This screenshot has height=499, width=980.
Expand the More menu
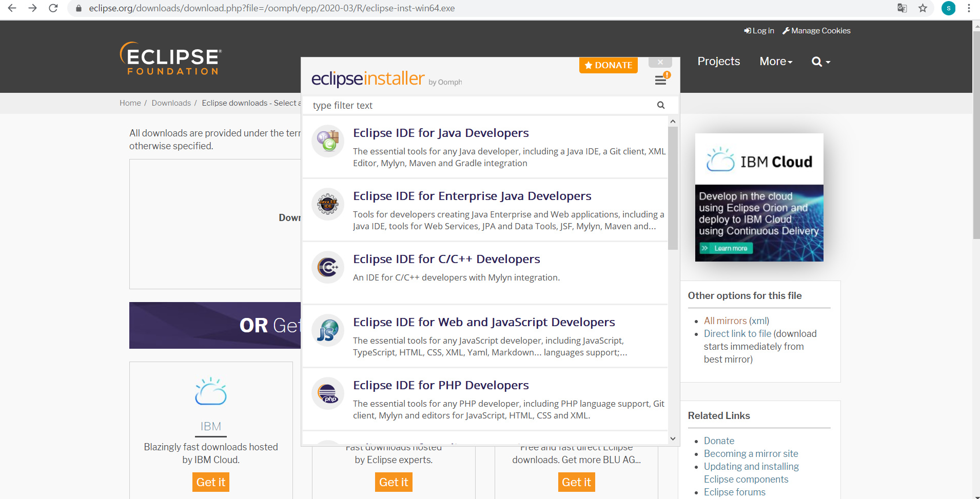[x=776, y=62]
